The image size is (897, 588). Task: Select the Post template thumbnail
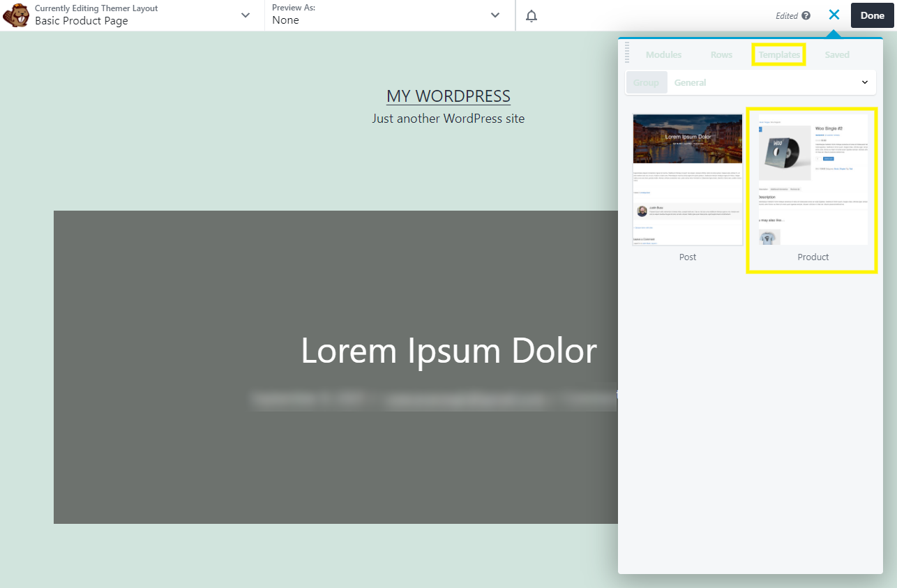[x=687, y=179]
